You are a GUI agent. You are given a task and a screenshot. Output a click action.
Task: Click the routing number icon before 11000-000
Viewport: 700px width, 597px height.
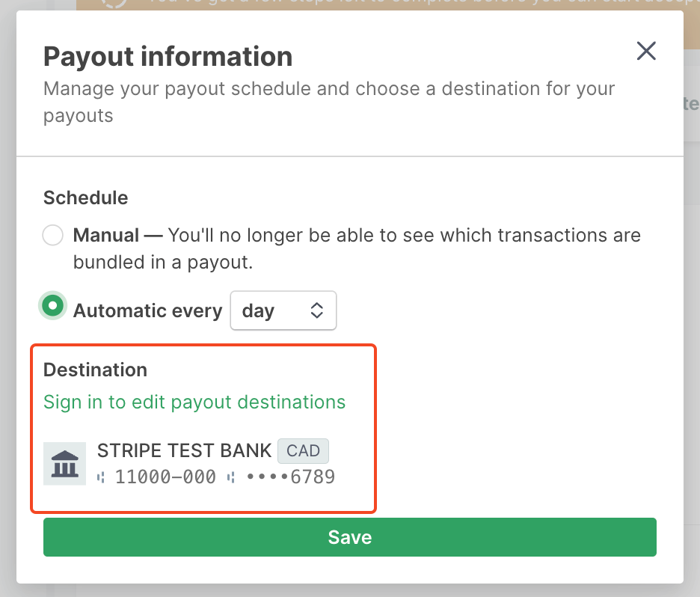(102, 477)
